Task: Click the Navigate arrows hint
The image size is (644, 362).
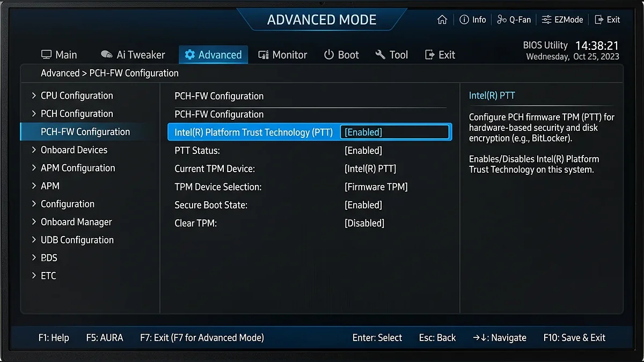Action: tap(500, 338)
